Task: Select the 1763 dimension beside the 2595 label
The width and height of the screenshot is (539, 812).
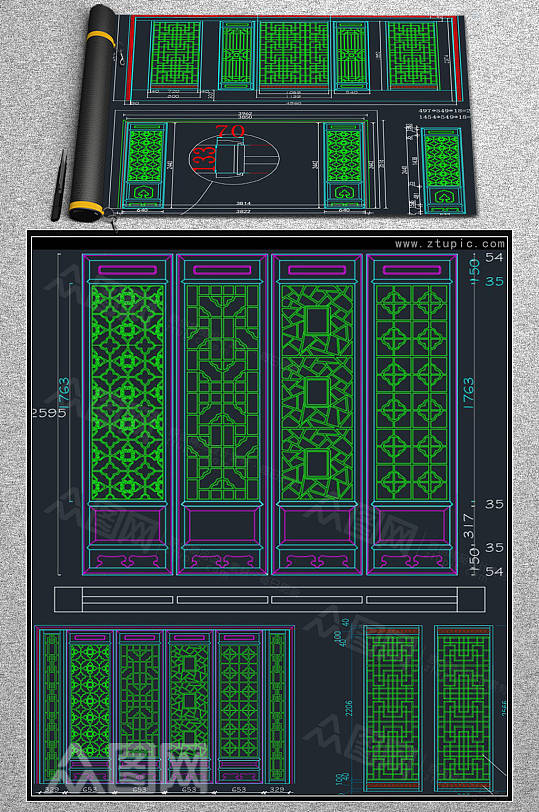Action: [63, 393]
